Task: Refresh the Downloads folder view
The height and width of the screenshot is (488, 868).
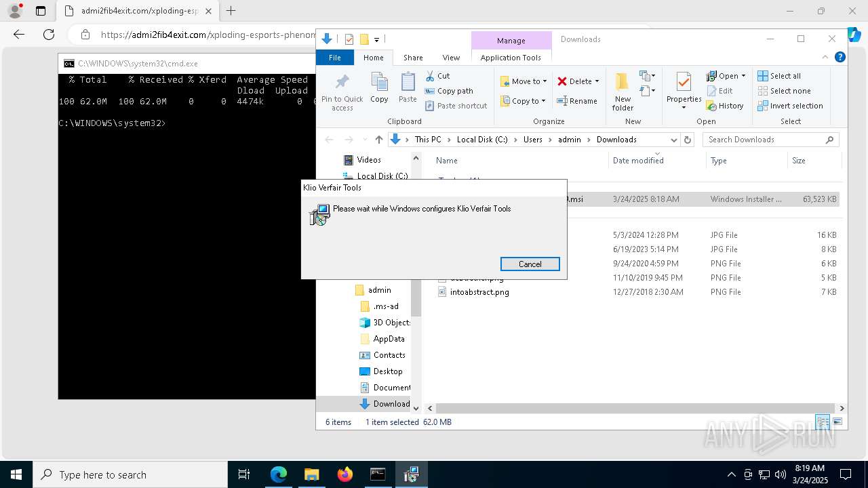Action: [x=688, y=140]
